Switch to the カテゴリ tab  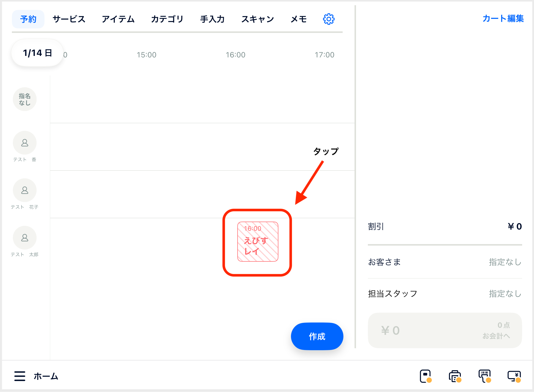[167, 19]
